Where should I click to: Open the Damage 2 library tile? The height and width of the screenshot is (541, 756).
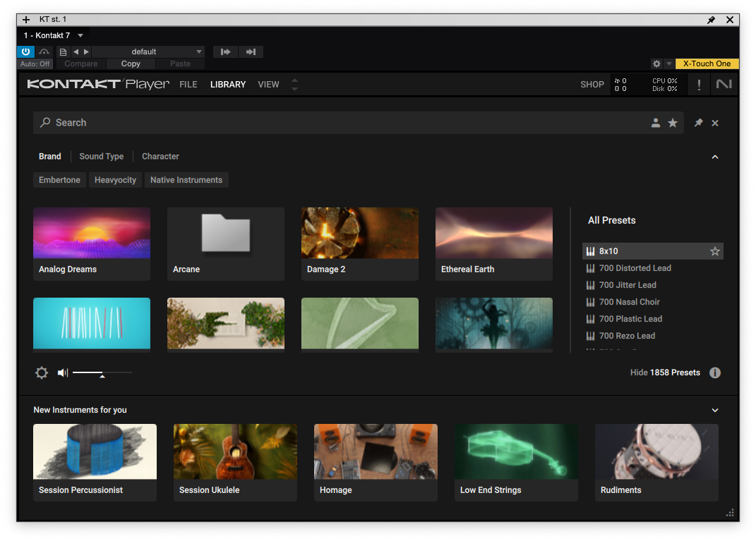tap(360, 244)
